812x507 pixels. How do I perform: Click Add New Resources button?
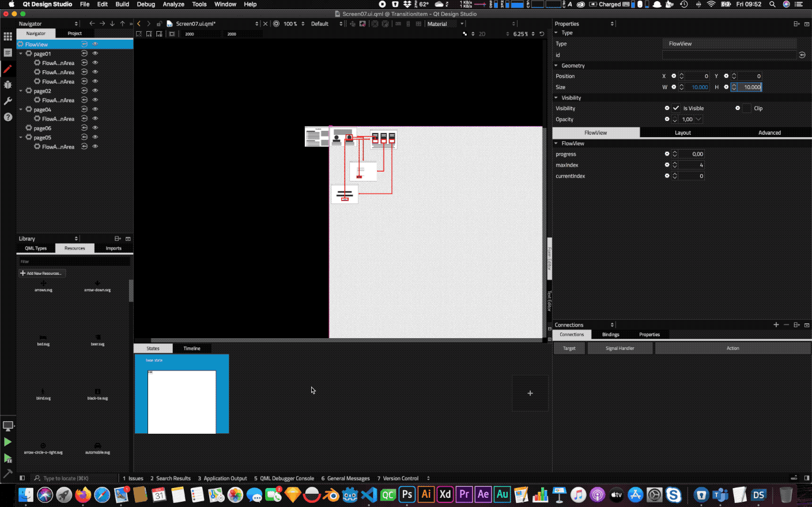coord(43,273)
